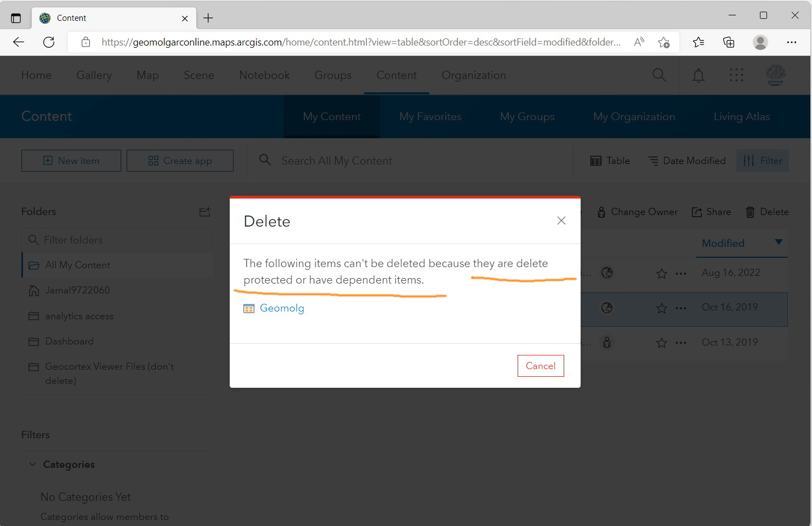Switch to My Content tab

coord(332,116)
